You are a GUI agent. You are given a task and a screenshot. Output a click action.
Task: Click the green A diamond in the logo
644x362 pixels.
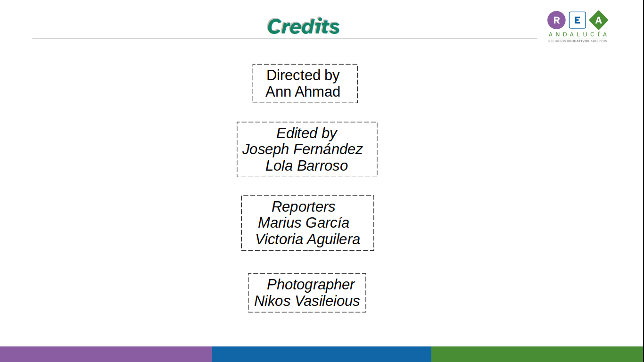tap(598, 20)
